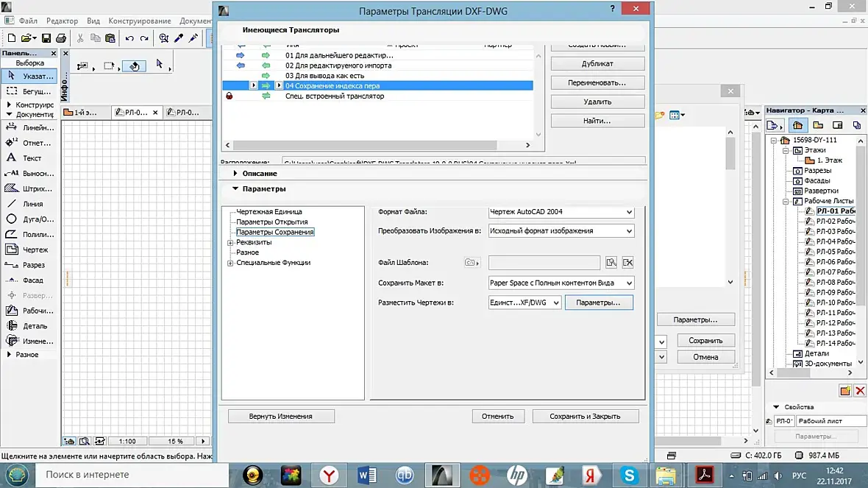Click the Redo arrow icon
The width and height of the screenshot is (868, 488).
point(144,38)
